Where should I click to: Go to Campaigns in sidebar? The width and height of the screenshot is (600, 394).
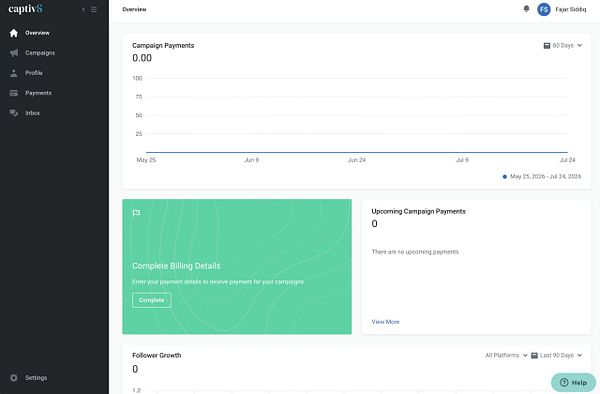tap(40, 53)
